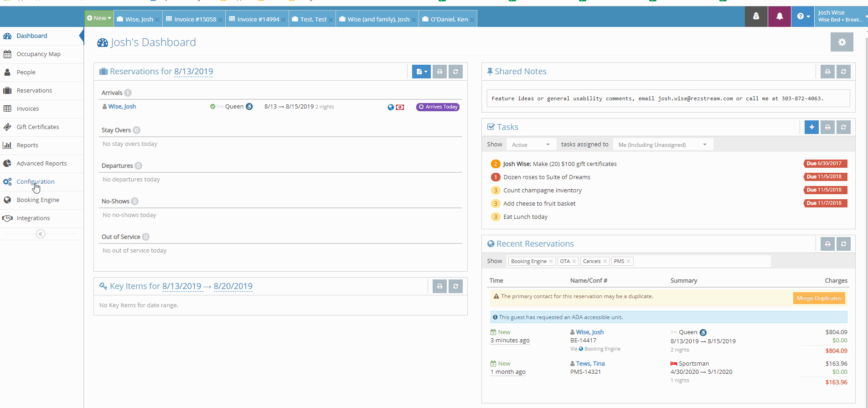Open Occupancy Map in the sidebar
Viewport: 868px width, 408px height.
coord(38,54)
